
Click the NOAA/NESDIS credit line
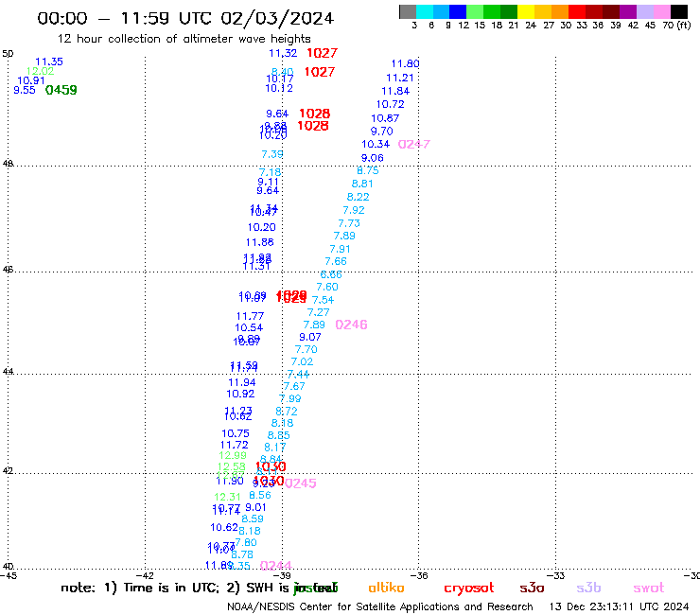(x=380, y=607)
